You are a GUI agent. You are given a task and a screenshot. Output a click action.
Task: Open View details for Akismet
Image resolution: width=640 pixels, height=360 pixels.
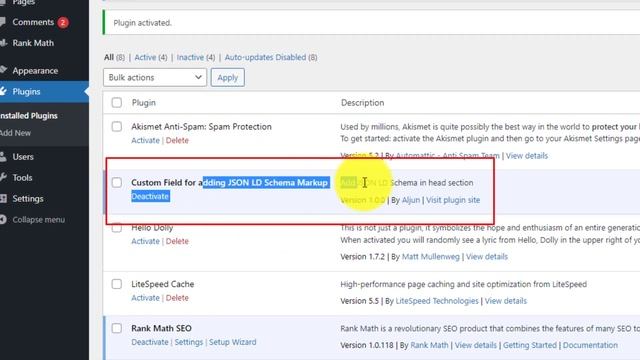click(527, 156)
